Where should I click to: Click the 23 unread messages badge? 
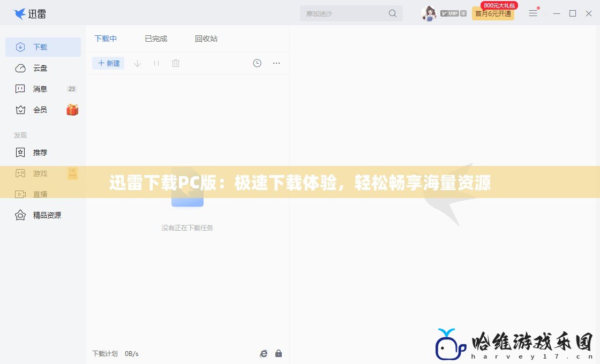(x=72, y=89)
